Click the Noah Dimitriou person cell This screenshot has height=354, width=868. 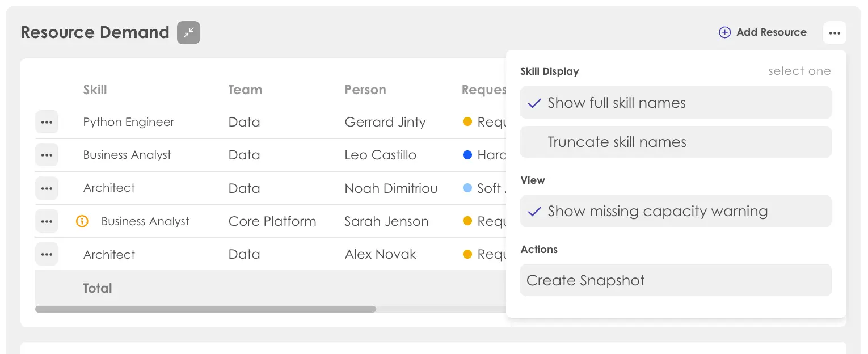point(391,188)
